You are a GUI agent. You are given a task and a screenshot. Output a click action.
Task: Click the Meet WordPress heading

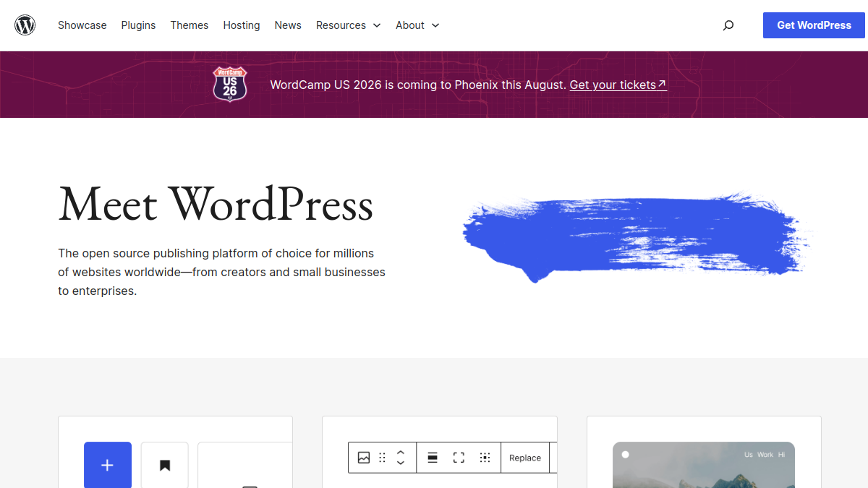pyautogui.click(x=216, y=204)
